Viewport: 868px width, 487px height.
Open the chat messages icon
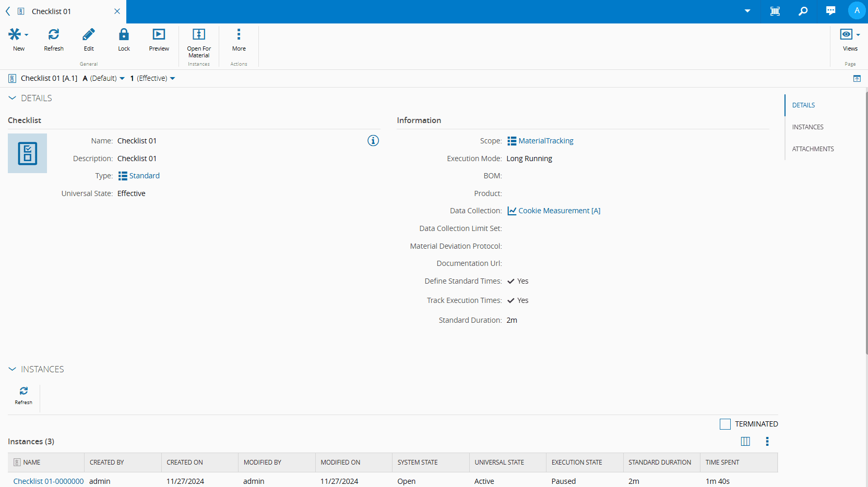pyautogui.click(x=830, y=11)
